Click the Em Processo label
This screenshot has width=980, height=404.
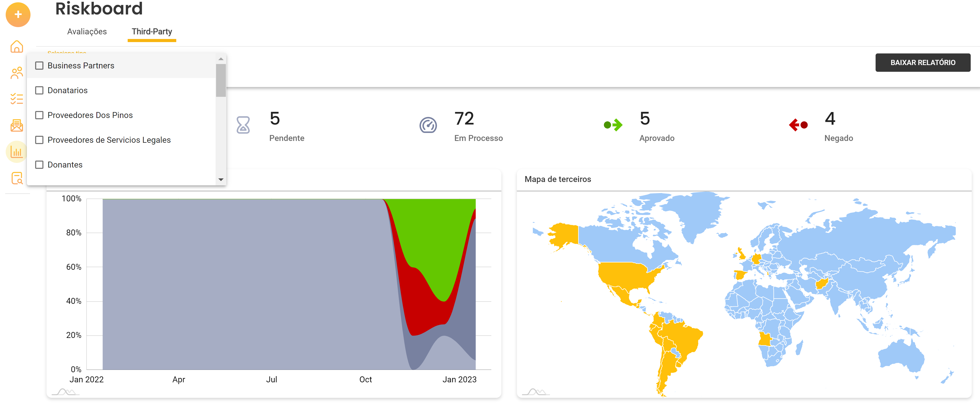click(x=479, y=138)
